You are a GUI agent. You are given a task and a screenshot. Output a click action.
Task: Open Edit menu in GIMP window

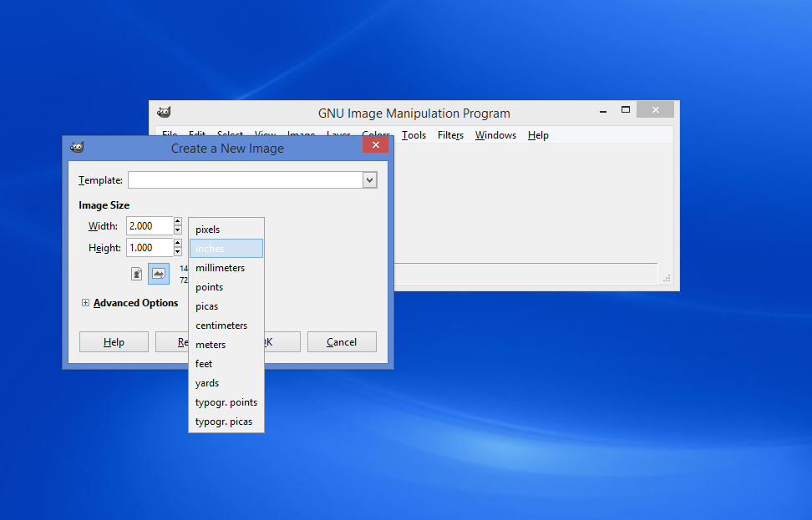tap(197, 133)
